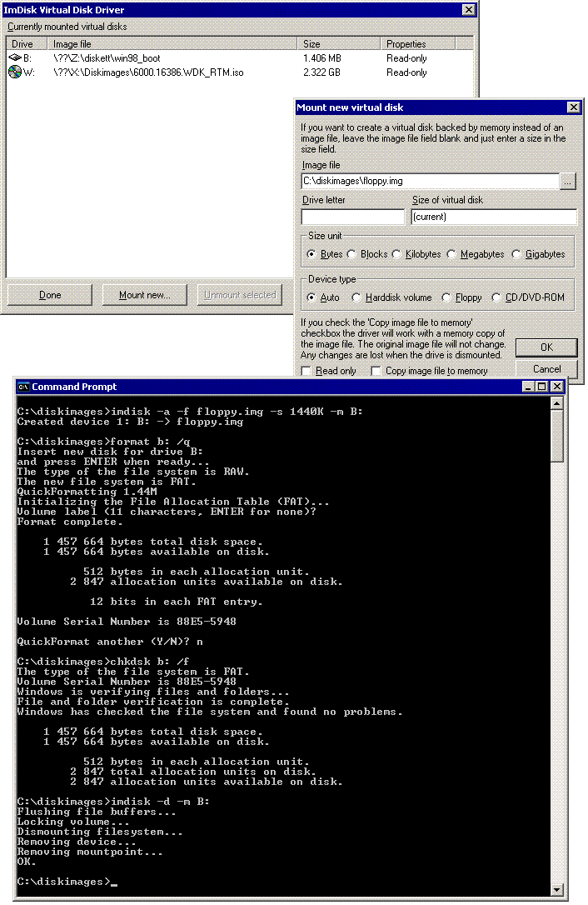Close the Mount new virtual disk dialog

point(574,107)
